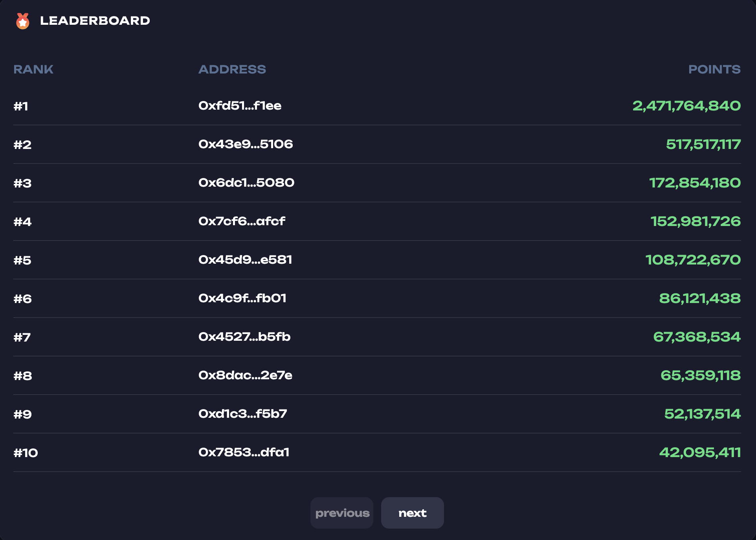Viewport: 756px width, 540px height.
Task: Select rank #10 label
Action: 26,453
